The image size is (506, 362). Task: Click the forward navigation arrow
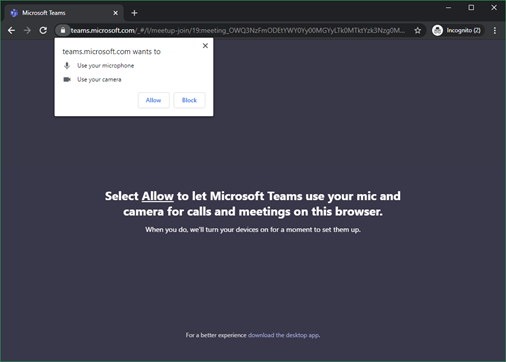(27, 30)
